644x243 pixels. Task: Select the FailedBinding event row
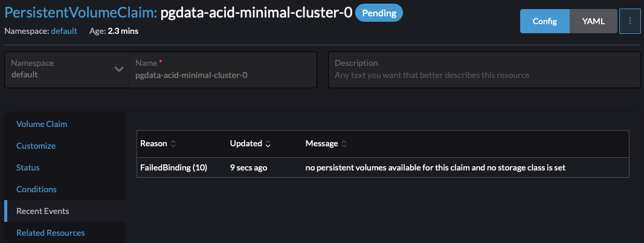(383, 167)
